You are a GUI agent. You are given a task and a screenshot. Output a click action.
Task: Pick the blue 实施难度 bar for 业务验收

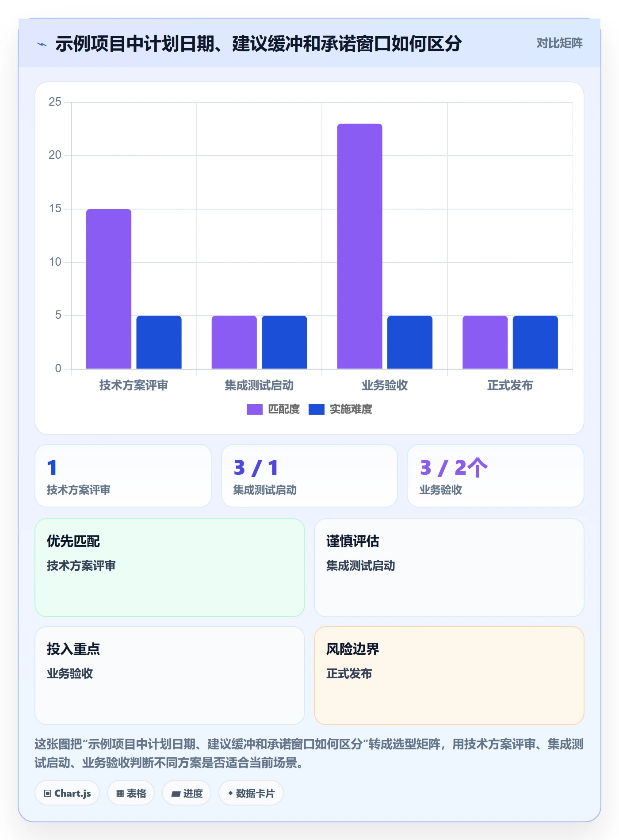coord(410,342)
